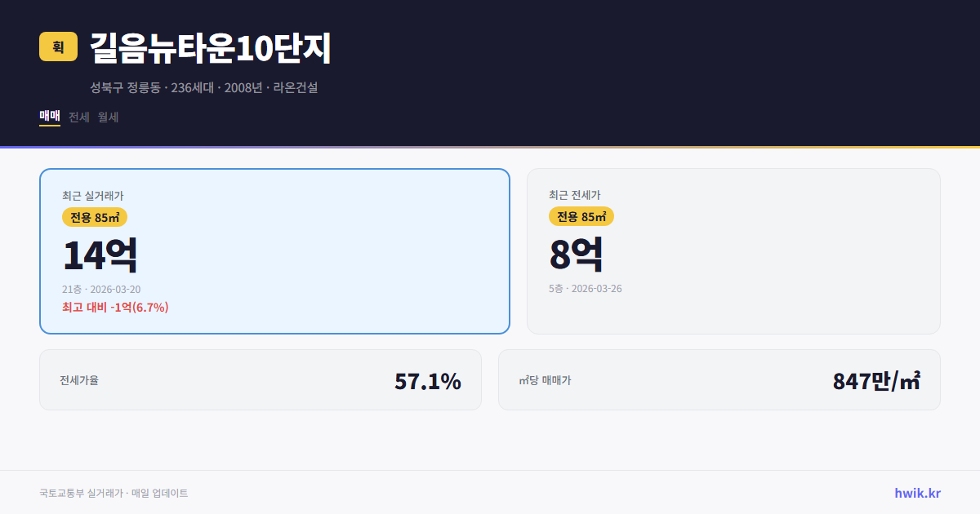Click the 길음뉴타운10단지 apartment title

point(210,49)
